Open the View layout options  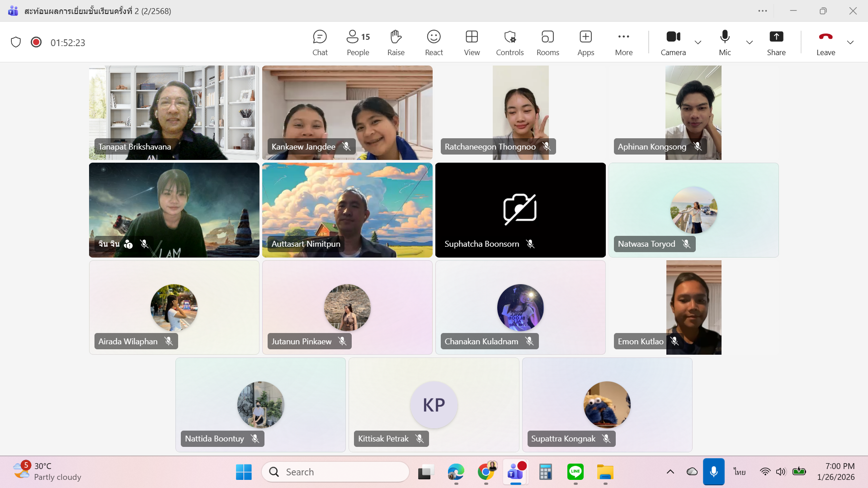[472, 42]
